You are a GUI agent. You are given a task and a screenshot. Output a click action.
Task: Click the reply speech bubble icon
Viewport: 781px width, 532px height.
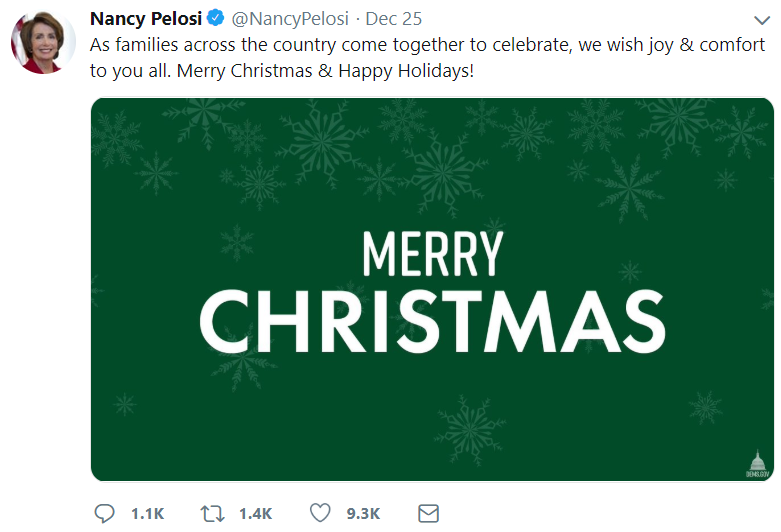click(105, 513)
